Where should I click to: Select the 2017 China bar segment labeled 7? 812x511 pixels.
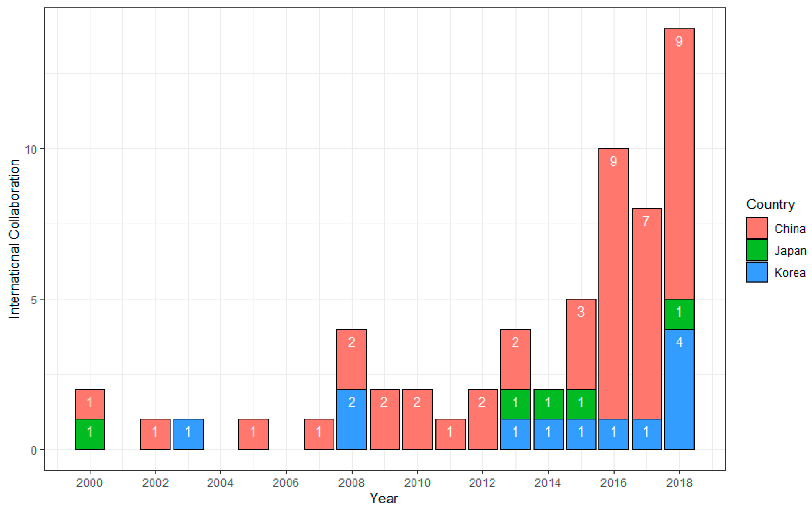pos(647,314)
